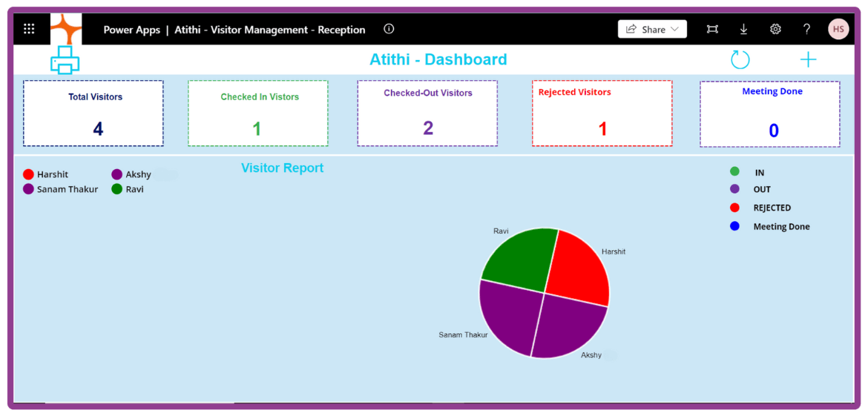The height and width of the screenshot is (416, 868).
Task: Select the Total Visitors card
Action: point(93,113)
